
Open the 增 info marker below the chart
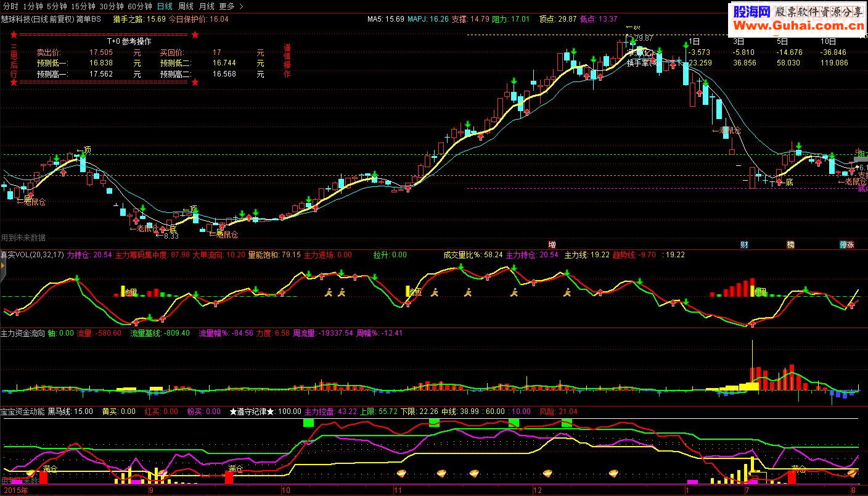coord(552,245)
